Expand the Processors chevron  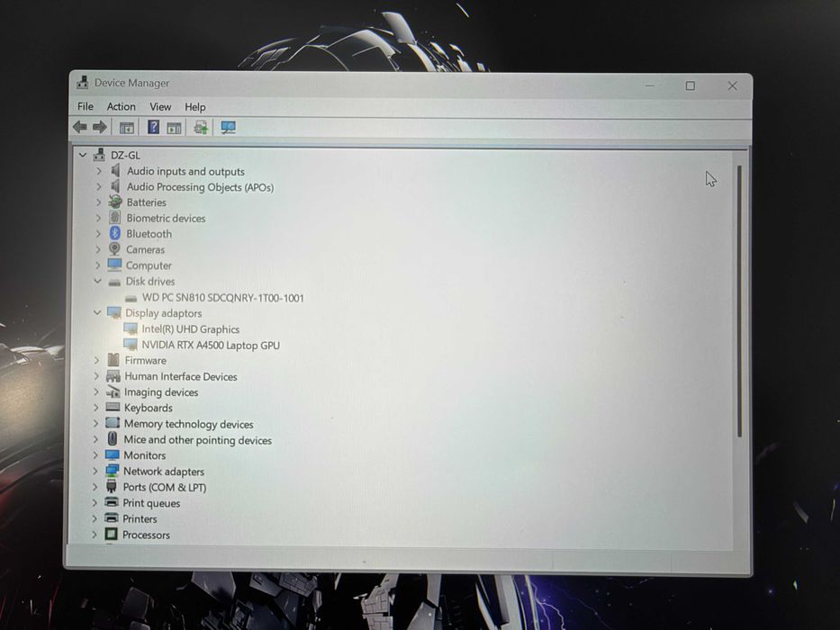[x=95, y=534]
